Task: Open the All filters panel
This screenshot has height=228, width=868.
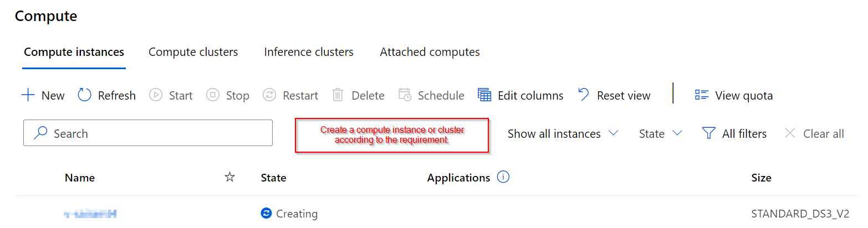Action: (x=734, y=133)
